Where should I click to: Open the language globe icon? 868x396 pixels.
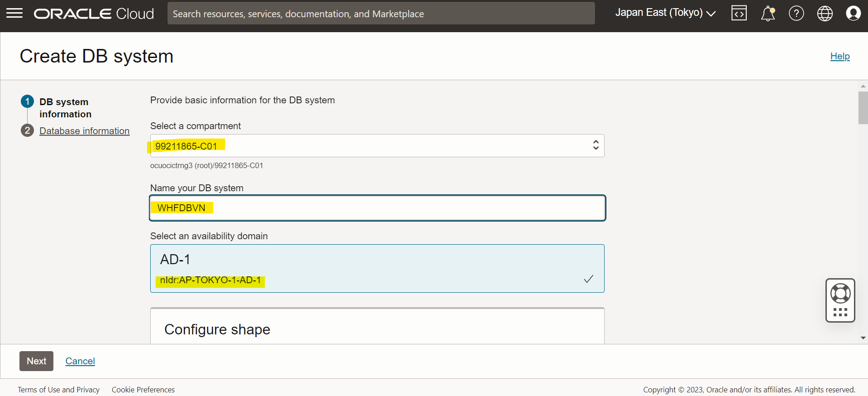(825, 13)
